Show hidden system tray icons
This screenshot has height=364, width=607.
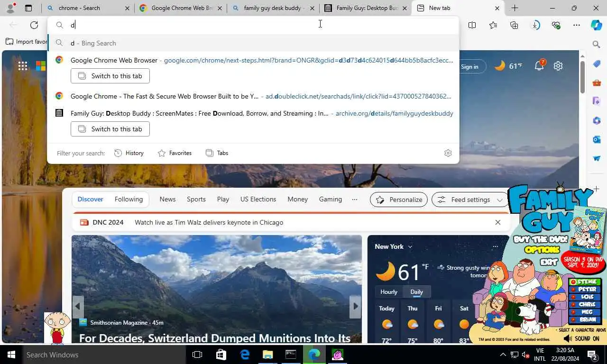(x=503, y=355)
